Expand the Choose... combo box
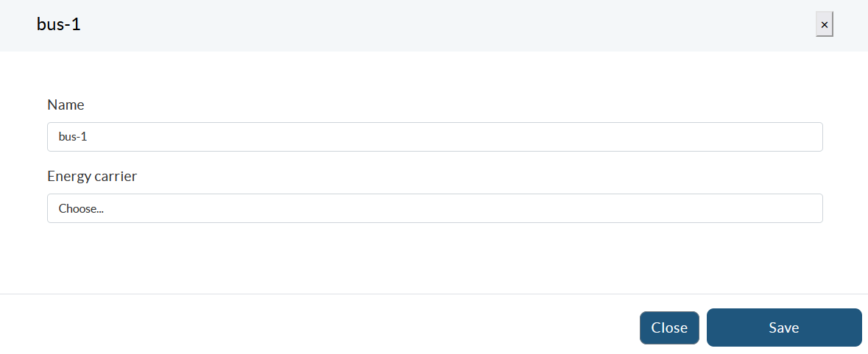 click(434, 208)
